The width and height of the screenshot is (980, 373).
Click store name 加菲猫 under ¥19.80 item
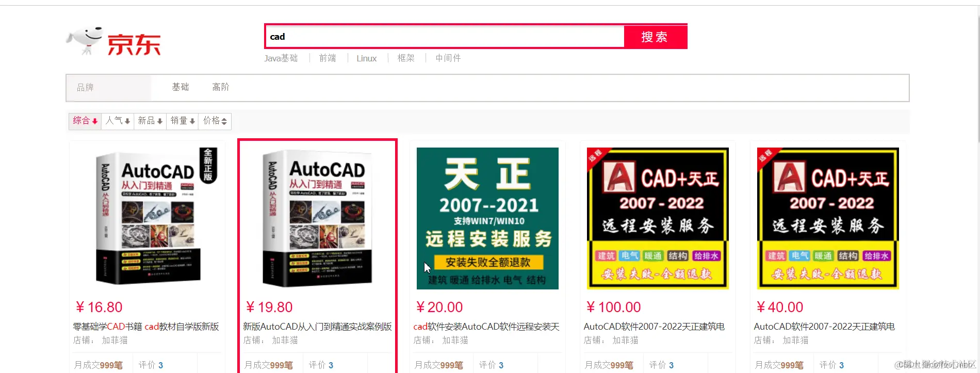point(285,340)
